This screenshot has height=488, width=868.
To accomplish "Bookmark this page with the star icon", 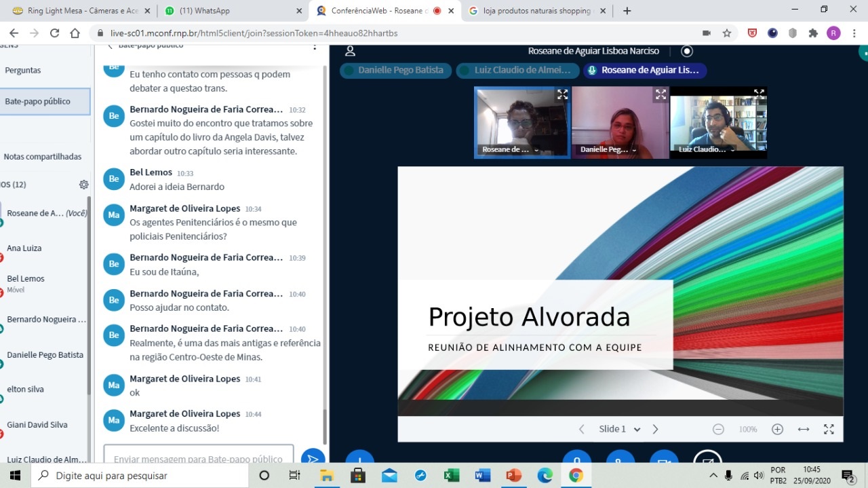I will coord(727,33).
